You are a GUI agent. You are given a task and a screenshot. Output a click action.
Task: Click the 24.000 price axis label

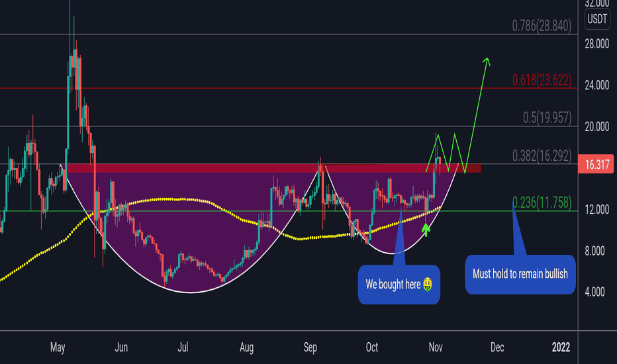tap(596, 85)
